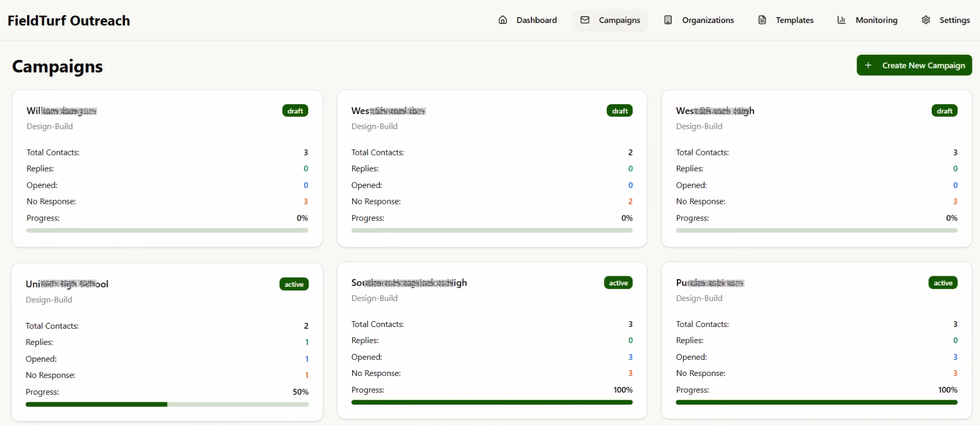The width and height of the screenshot is (980, 426).
Task: Click the Monitoring chart icon
Action: point(841,20)
